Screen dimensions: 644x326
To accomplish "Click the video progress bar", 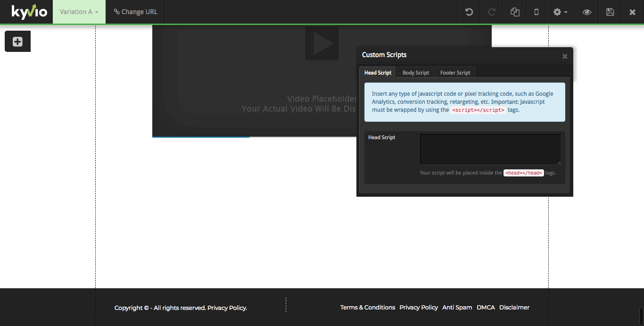I will (x=254, y=137).
